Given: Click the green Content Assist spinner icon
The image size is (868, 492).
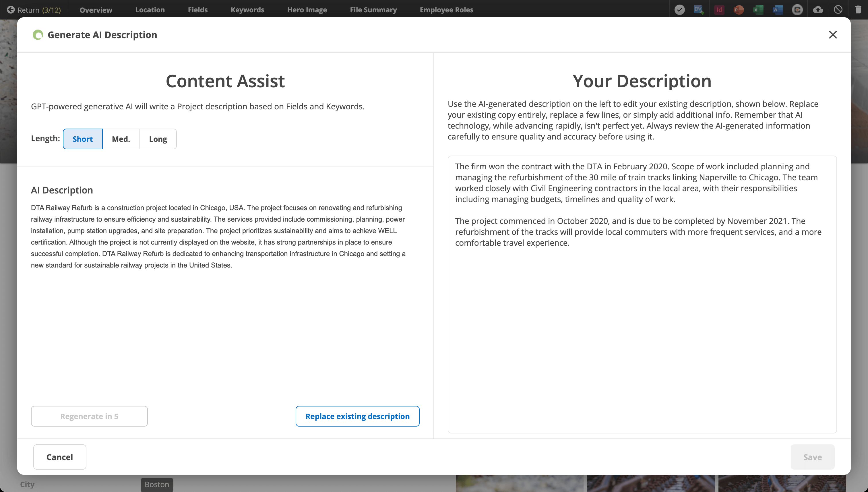Looking at the screenshot, I should tap(37, 34).
